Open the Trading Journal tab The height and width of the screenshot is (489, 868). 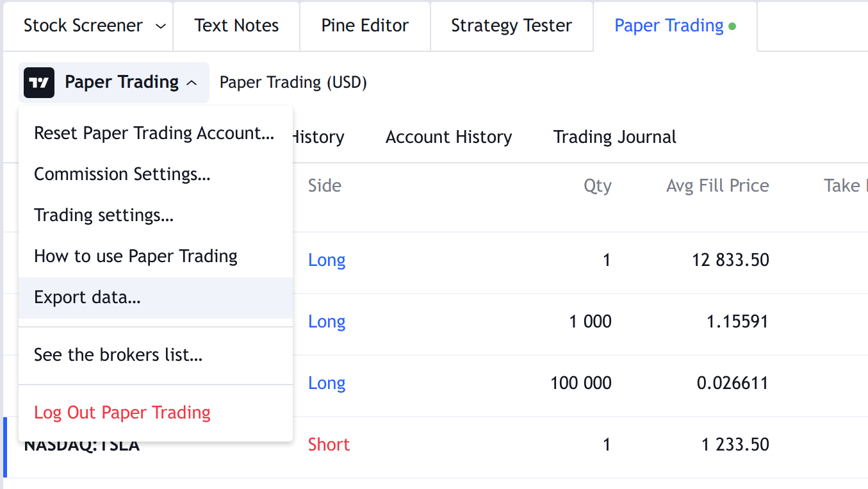615,137
